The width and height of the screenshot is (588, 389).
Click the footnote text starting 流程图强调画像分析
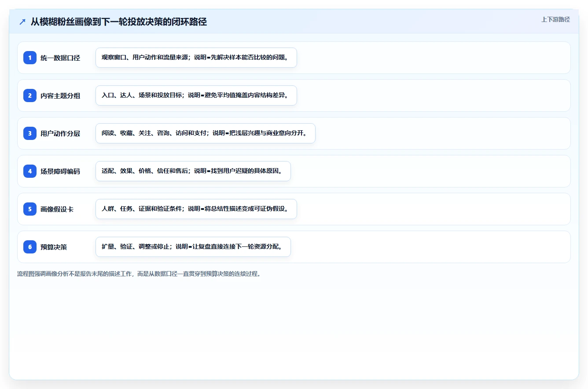(x=139, y=274)
